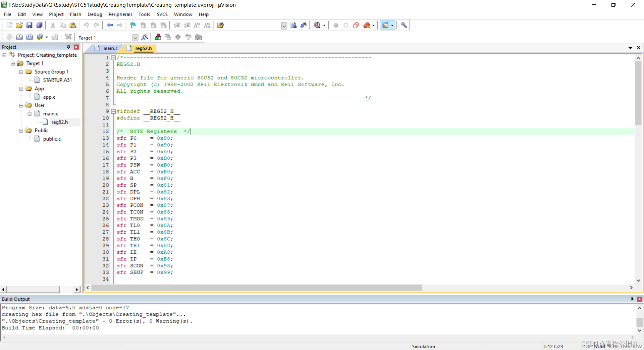
Task: Fold the comment block at line 1
Action: [113, 58]
